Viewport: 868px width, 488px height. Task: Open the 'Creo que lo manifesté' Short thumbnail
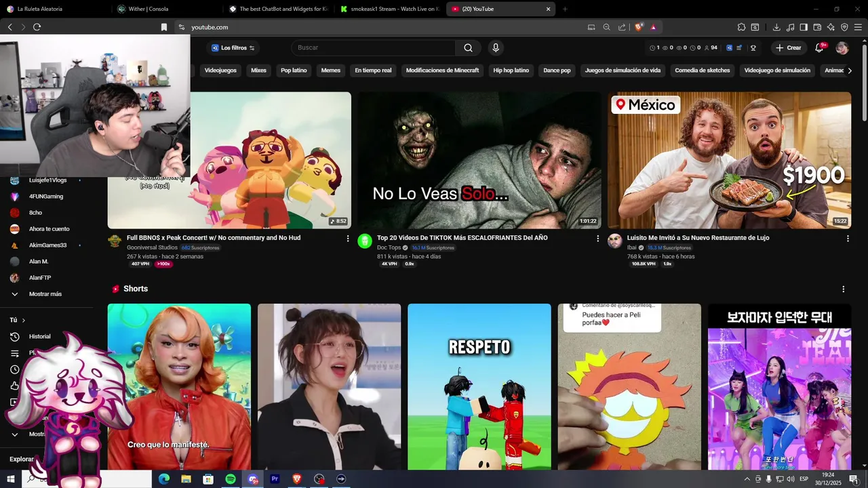coord(179,386)
